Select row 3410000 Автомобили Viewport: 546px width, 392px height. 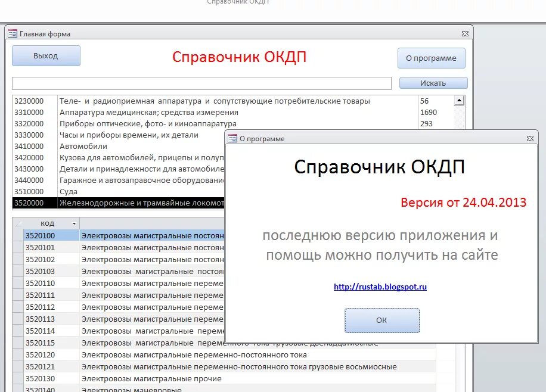[x=119, y=146]
